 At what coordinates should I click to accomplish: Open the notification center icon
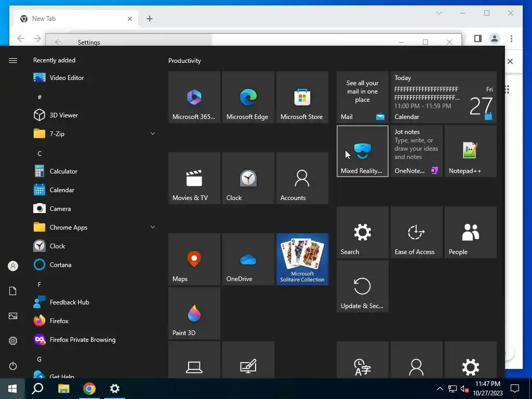click(515, 389)
